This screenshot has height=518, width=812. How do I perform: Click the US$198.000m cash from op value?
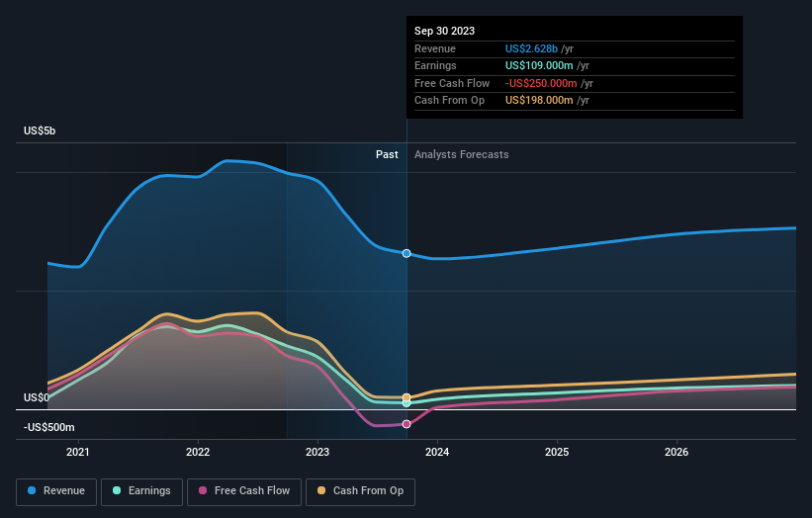coord(539,101)
